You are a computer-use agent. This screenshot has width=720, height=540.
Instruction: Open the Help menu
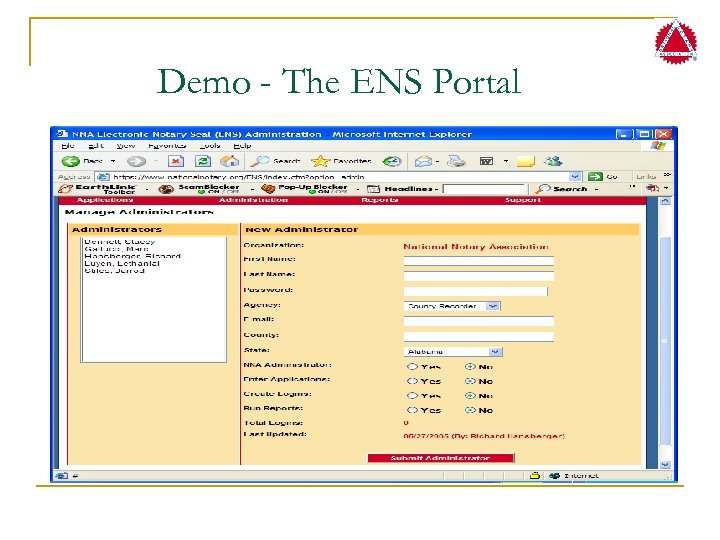pyautogui.click(x=242, y=146)
